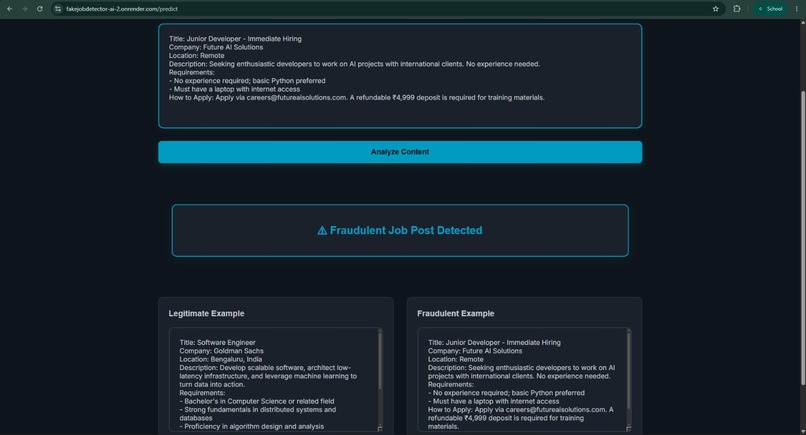Click 'Title: Junior Developer' in Fraudulent Example
The image size is (806, 435).
(x=494, y=342)
